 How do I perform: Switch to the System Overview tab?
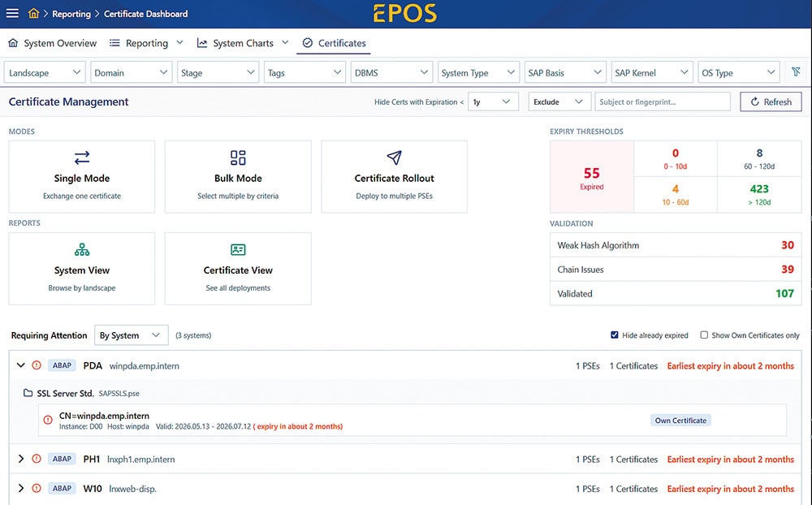click(52, 43)
